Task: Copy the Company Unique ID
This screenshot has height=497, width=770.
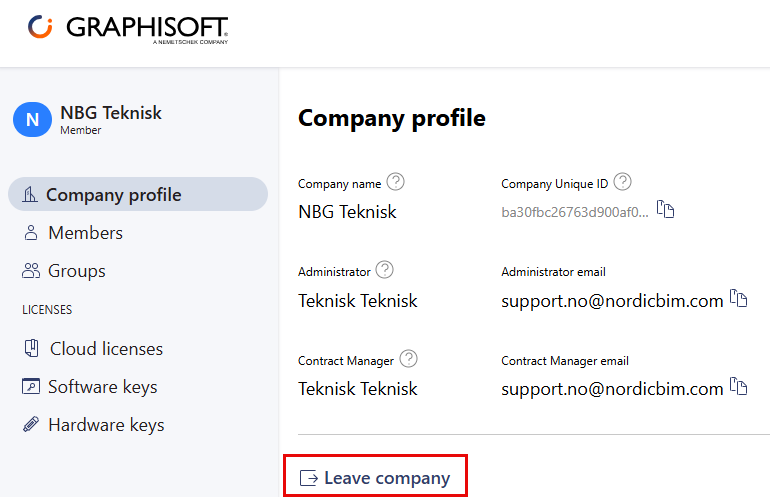Action: (665, 209)
